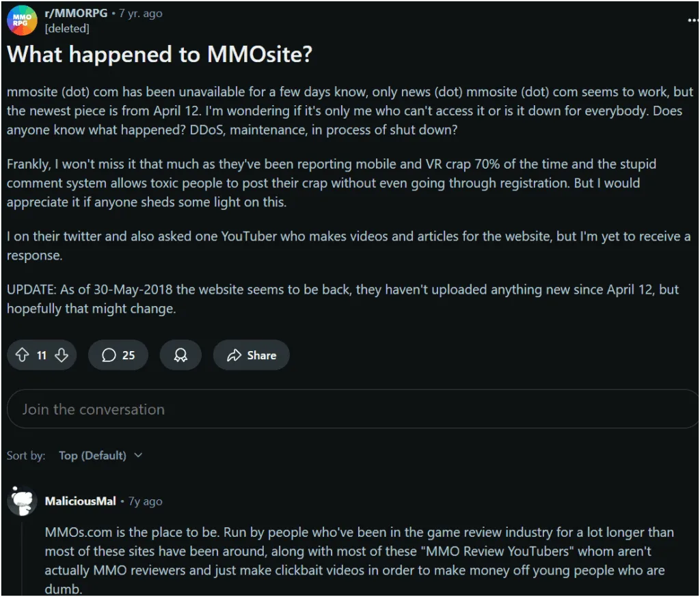The width and height of the screenshot is (700, 597).
Task: Click the sort dropdown chevron arrow
Action: pyautogui.click(x=138, y=456)
